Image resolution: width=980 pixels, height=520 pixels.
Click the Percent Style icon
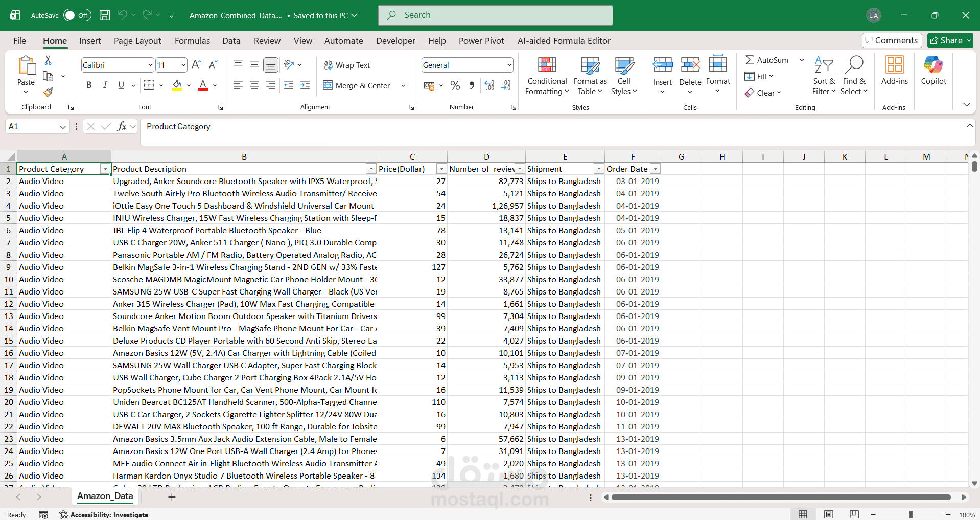click(455, 86)
